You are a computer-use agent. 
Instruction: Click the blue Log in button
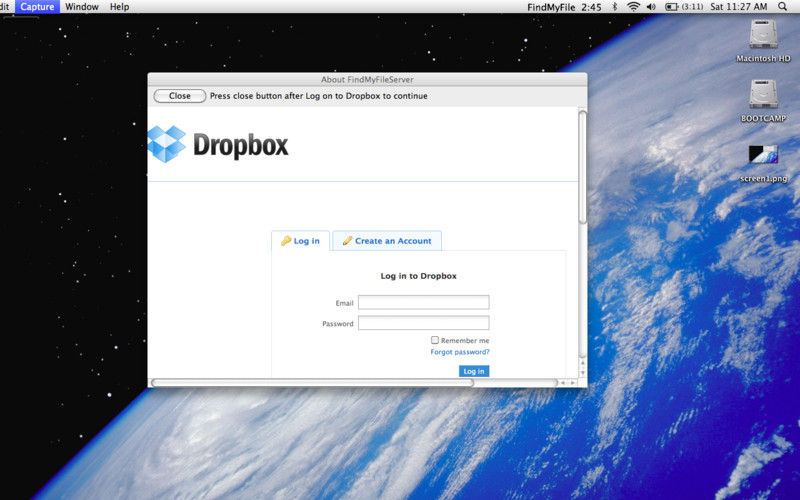pos(474,371)
